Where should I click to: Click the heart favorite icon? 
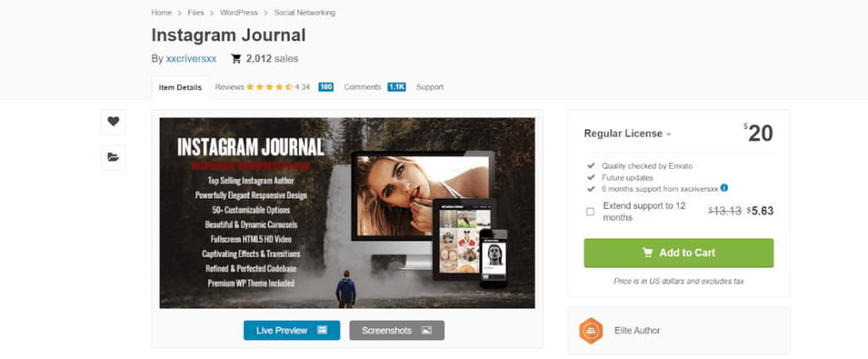coord(113,122)
